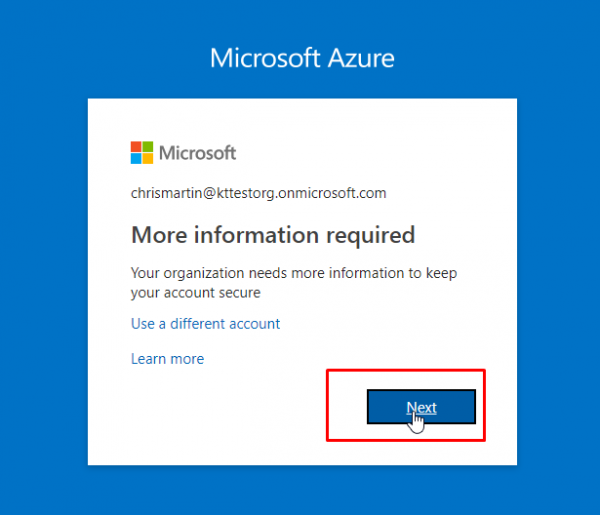
Task: Click the four-color Microsoft logo icon
Action: coord(142,153)
